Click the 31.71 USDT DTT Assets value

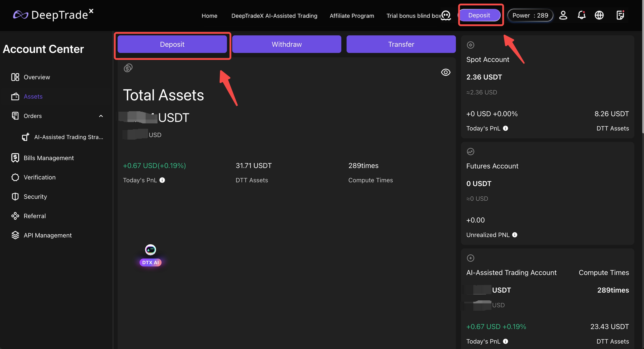point(254,166)
